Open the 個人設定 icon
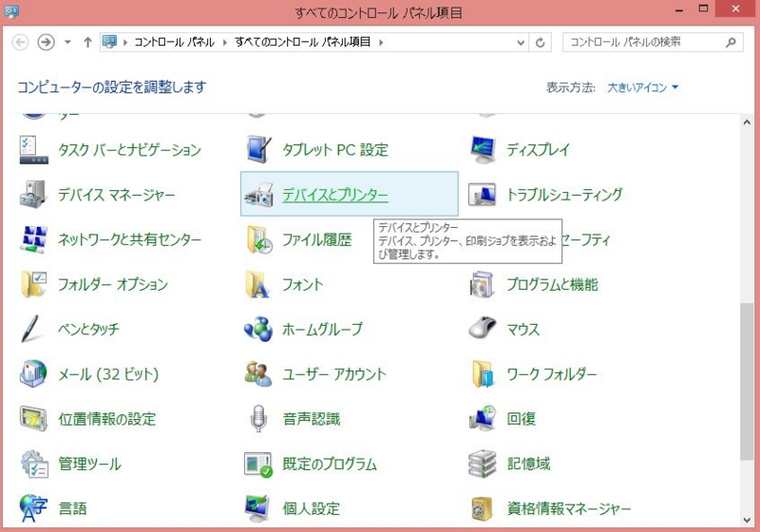This screenshot has height=532, width=760. [257, 508]
